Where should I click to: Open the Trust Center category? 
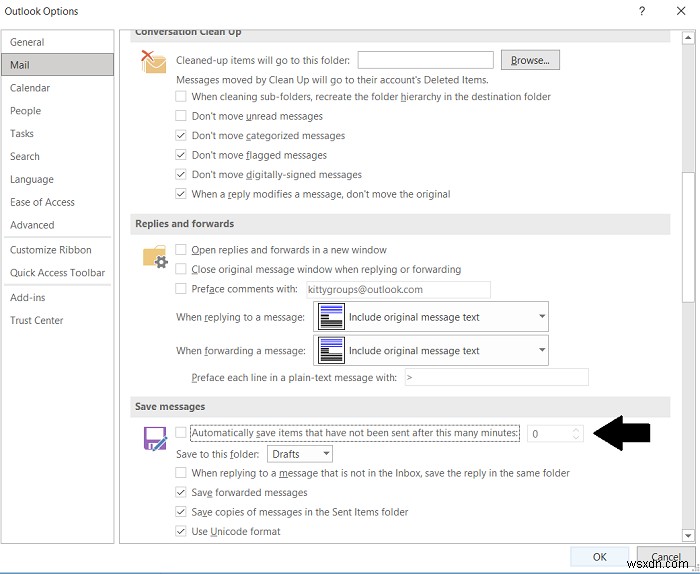pyautogui.click(x=58, y=320)
